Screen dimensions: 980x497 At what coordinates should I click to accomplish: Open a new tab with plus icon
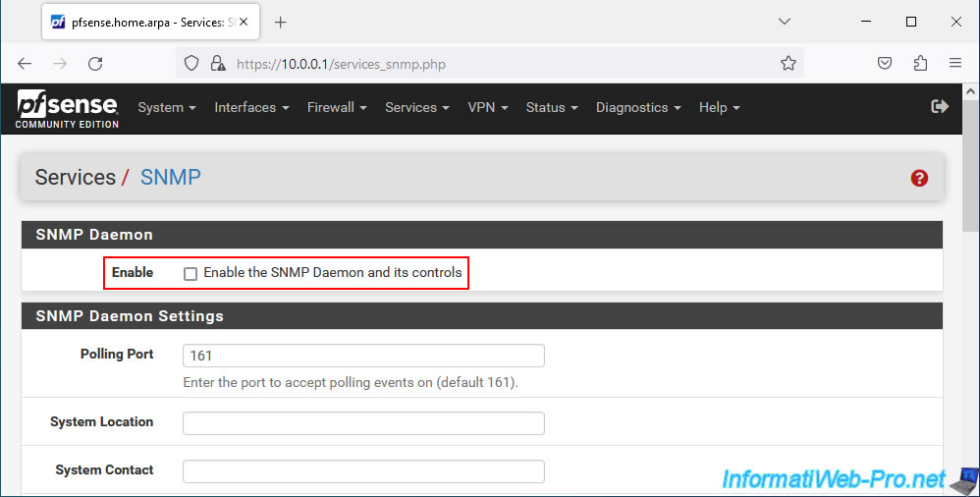point(281,23)
